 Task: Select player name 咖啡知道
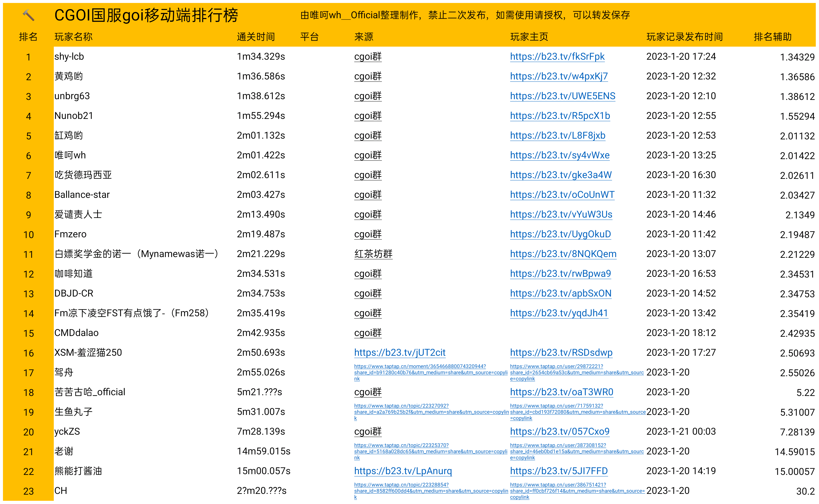click(x=73, y=273)
